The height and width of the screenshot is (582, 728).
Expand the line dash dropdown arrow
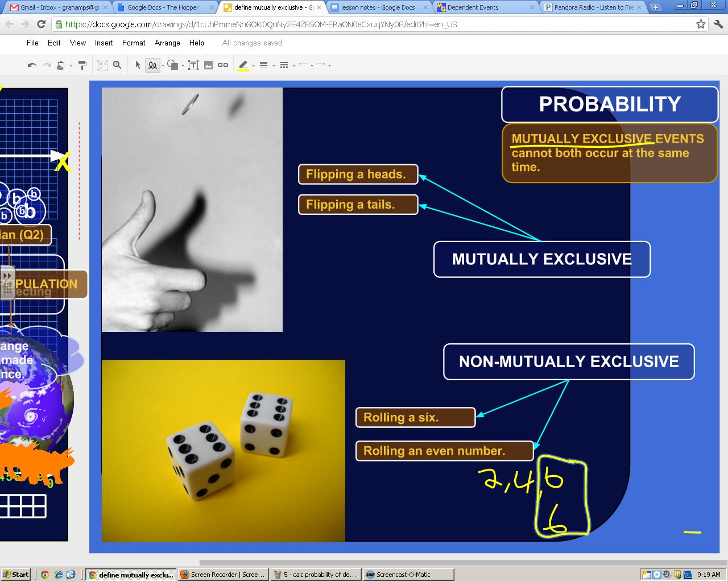[293, 66]
